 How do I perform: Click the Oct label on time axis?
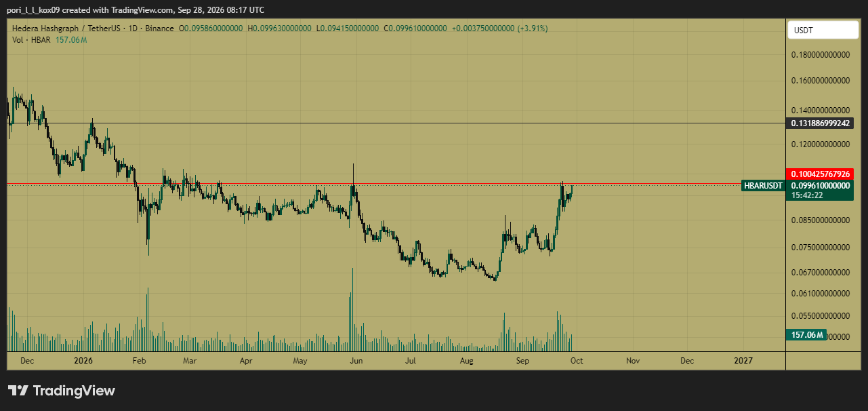(x=577, y=361)
